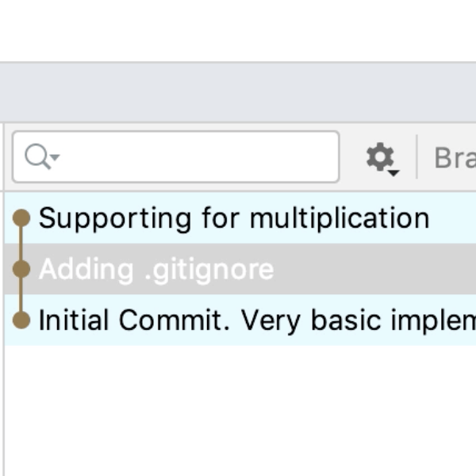Click graph dot beside Initial Commit row

click(x=21, y=320)
